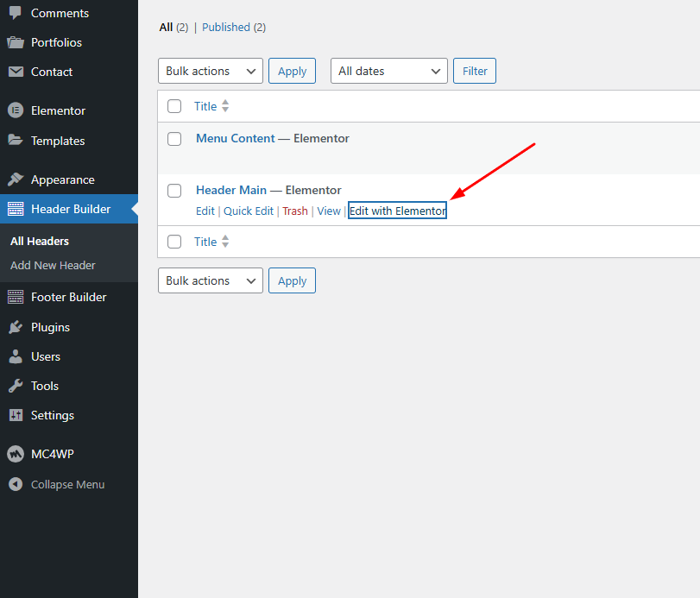Click the Appearance paintbrush icon
700x598 pixels.
click(16, 179)
